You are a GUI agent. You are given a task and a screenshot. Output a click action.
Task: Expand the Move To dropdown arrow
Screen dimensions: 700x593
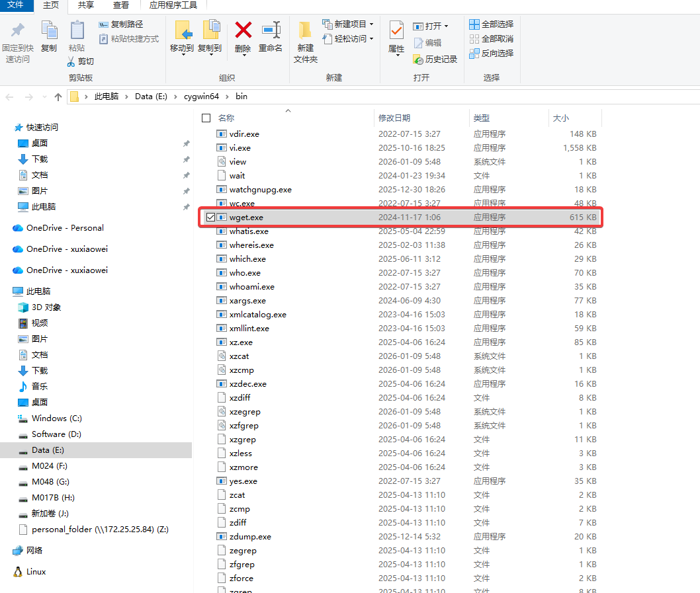click(182, 54)
